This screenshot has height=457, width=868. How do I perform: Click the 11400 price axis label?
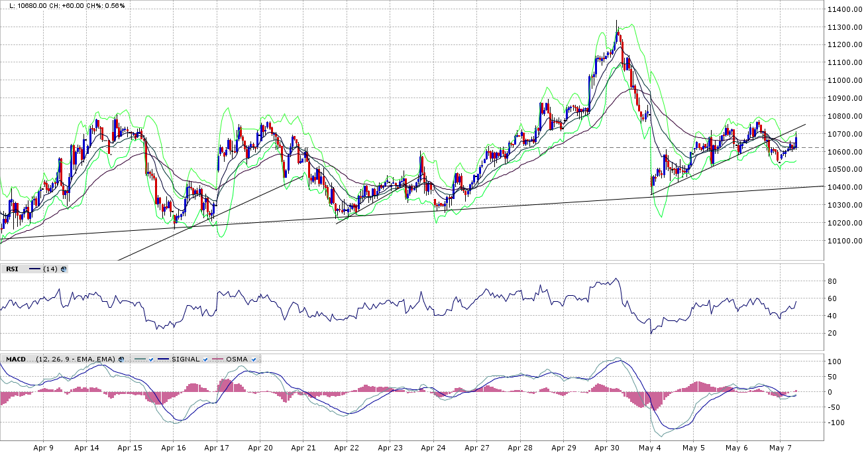(843, 9)
